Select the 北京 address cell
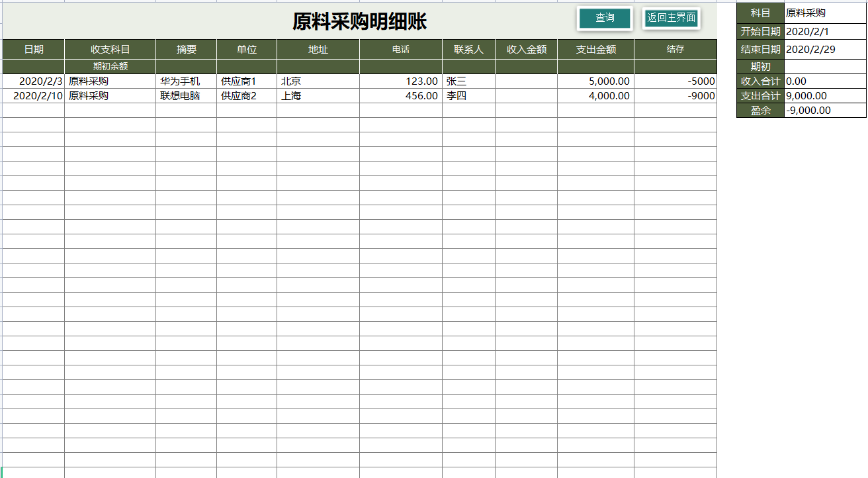 point(318,81)
